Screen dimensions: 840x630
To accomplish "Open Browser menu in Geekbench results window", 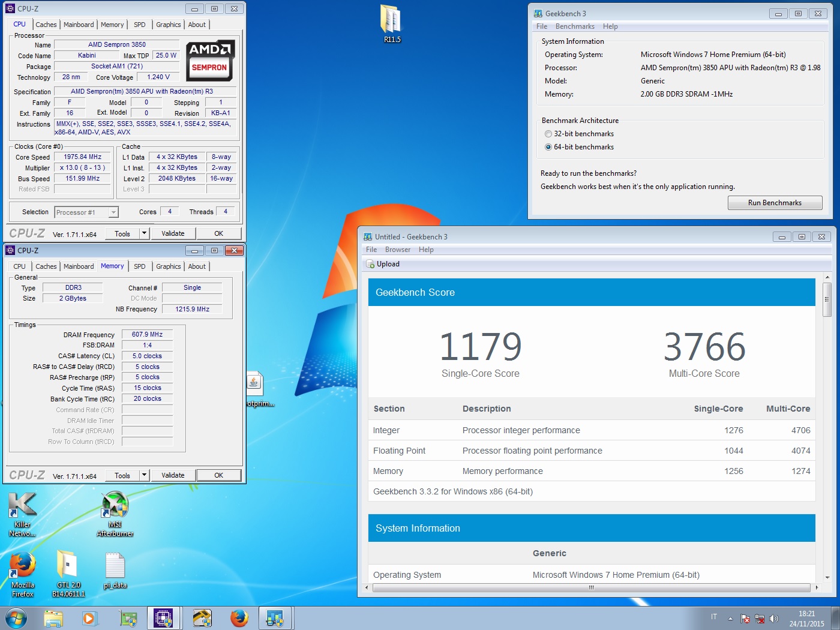I will (398, 250).
